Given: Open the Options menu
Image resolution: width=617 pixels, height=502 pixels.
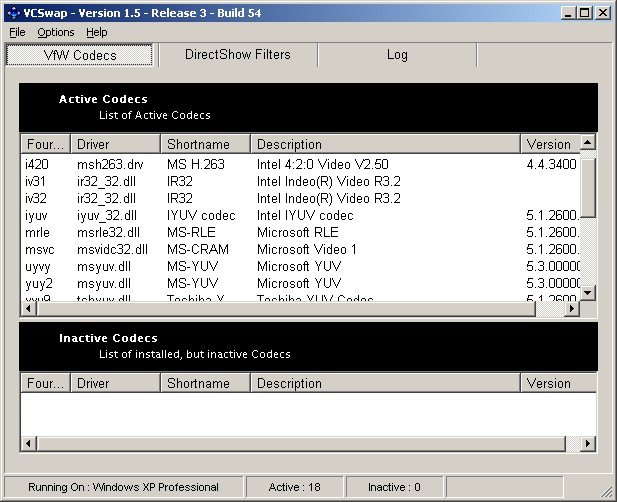Looking at the screenshot, I should [x=55, y=32].
